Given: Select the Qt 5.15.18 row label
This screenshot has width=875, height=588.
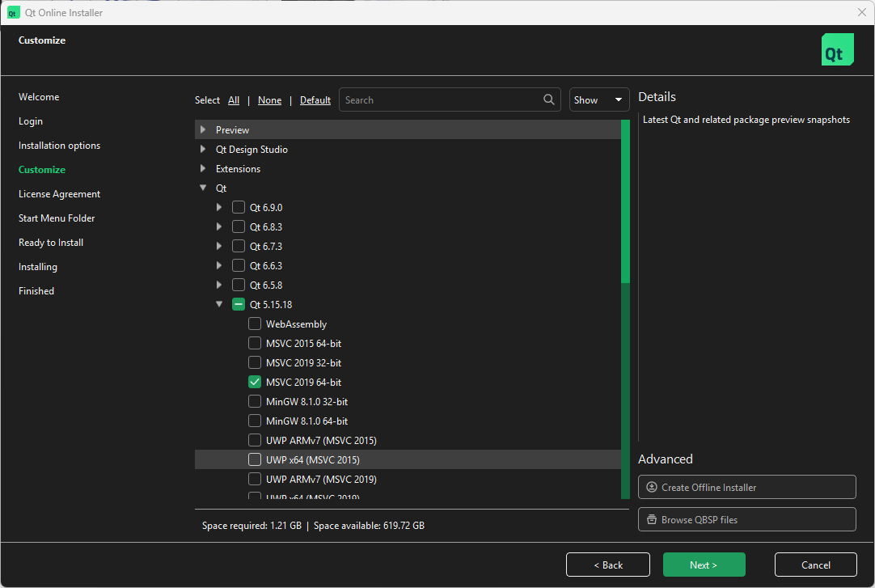Looking at the screenshot, I should coord(271,305).
